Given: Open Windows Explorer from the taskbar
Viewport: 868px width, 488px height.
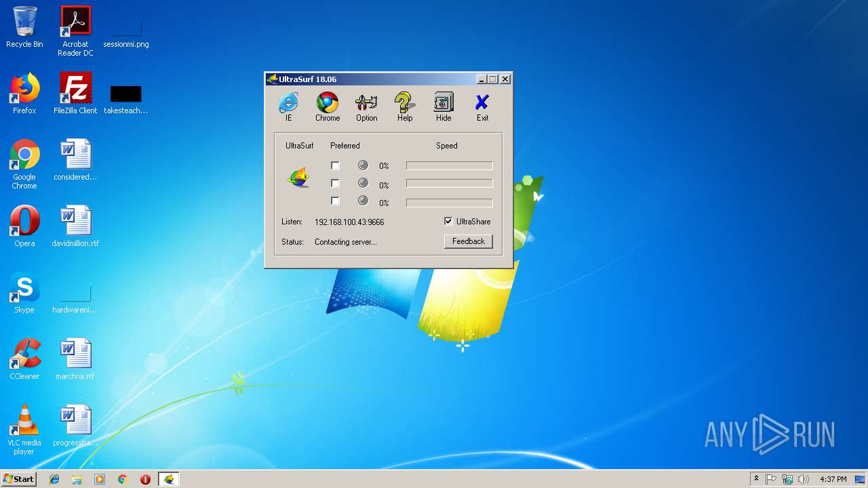Looking at the screenshot, I should point(77,479).
